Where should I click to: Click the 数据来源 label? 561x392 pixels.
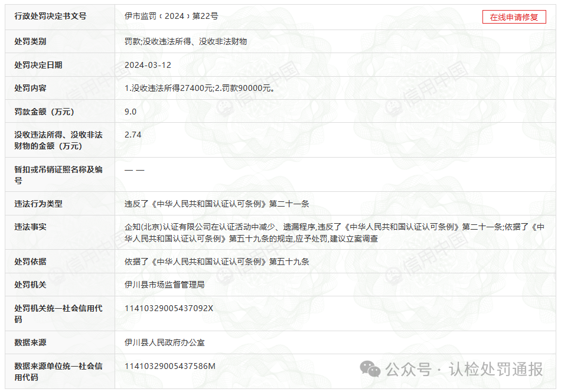(30, 342)
